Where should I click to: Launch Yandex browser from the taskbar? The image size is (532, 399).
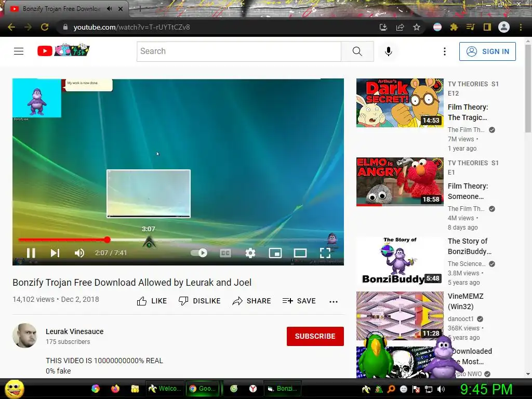pos(253,389)
